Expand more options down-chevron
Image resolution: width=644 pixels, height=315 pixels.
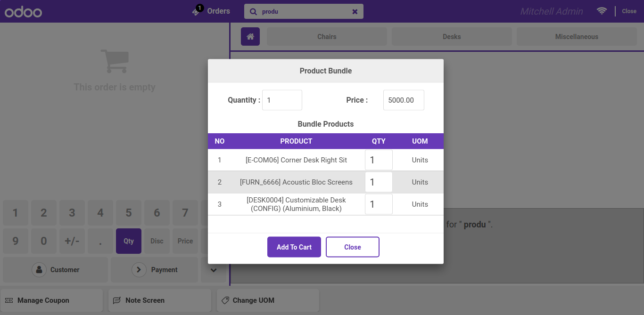coord(214,270)
